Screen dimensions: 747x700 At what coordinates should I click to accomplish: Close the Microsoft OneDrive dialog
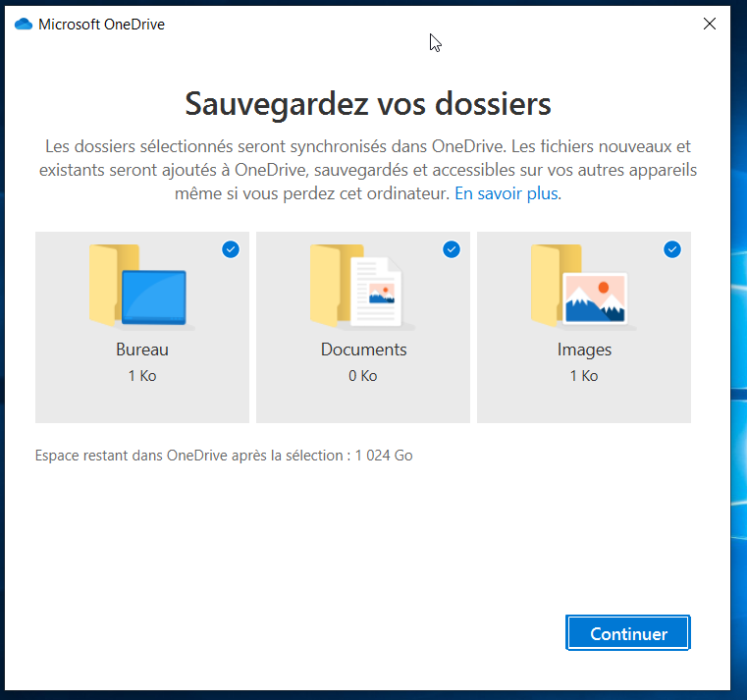pos(710,25)
